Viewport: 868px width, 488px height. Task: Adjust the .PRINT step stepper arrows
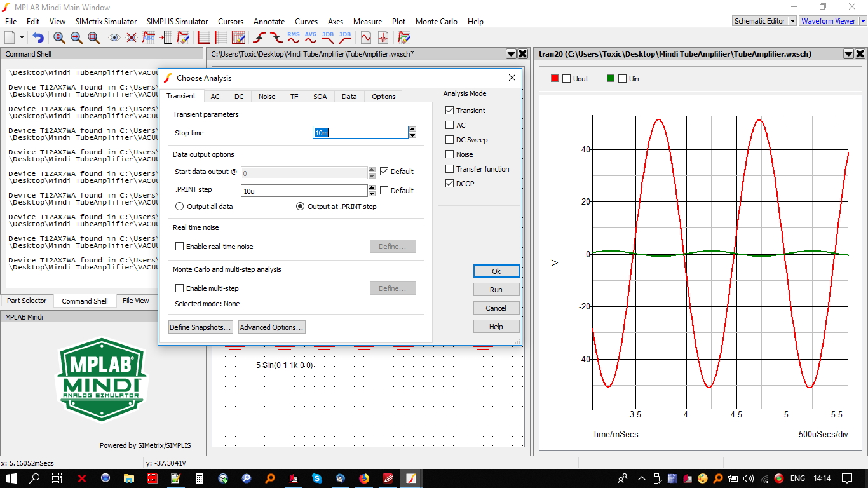coord(372,191)
